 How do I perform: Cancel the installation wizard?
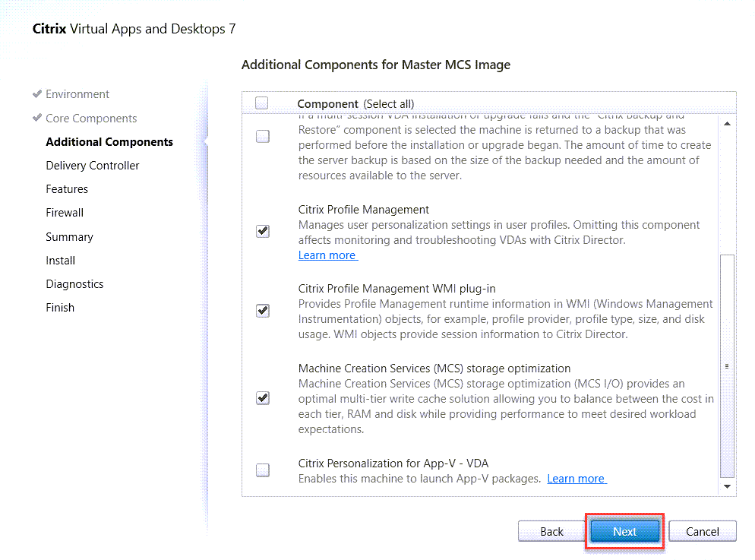pos(702,532)
